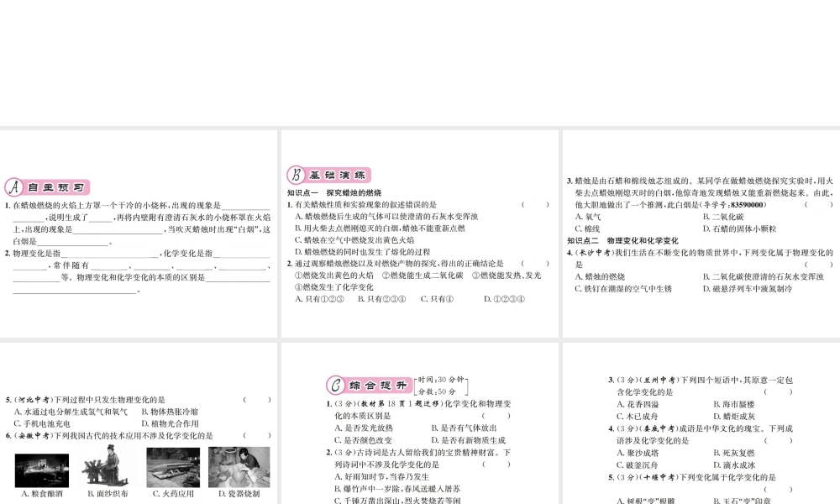Viewport: 840px width, 504px height.
Task: Click option 'B. 死灰复燃'
Action: point(734,453)
